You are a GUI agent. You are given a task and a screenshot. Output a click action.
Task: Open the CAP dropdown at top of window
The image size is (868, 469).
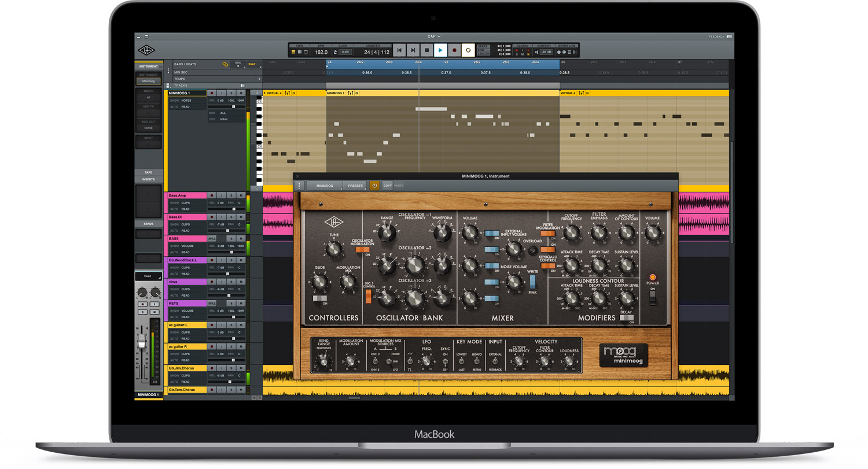coord(433,36)
